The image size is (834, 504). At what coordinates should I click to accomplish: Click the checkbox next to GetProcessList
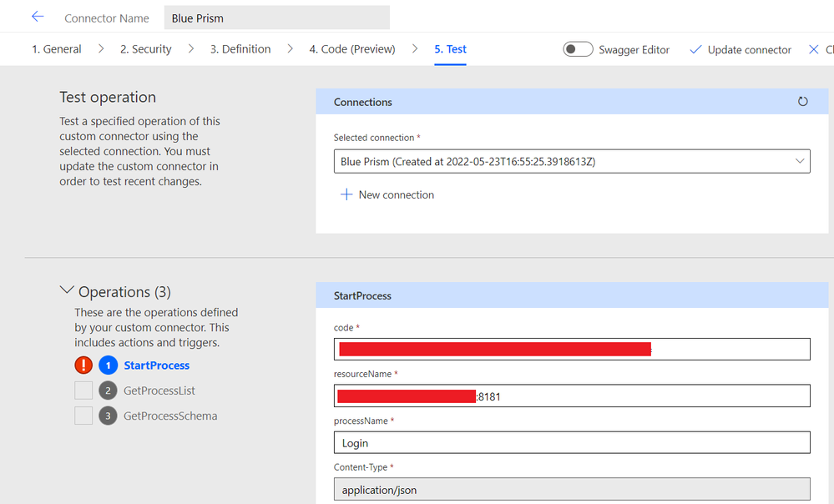[x=83, y=391]
